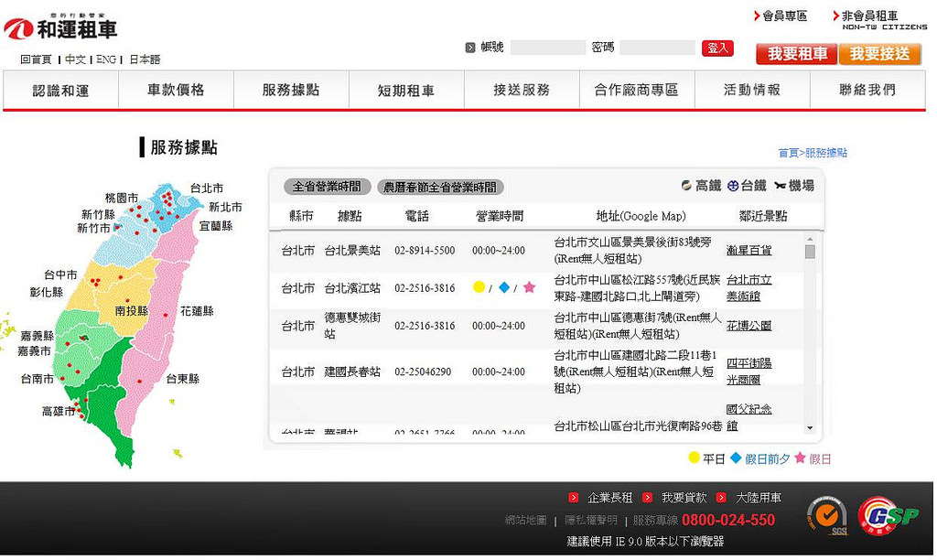937x560 pixels.
Task: Select the 短期租車 menu item
Action: coord(406,91)
